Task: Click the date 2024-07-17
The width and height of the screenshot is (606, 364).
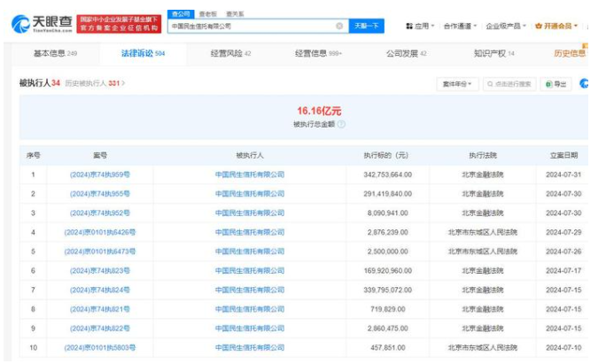Action: click(x=563, y=271)
